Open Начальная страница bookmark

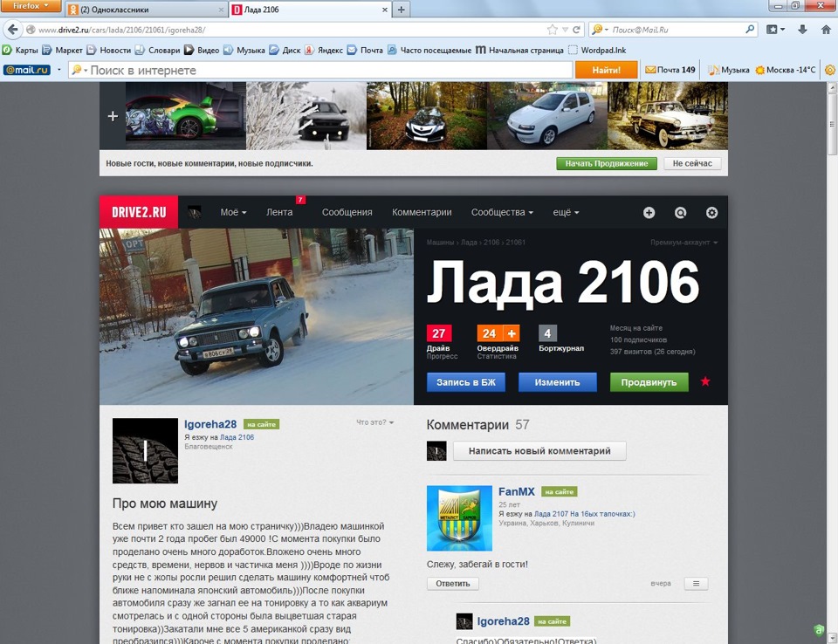519,51
